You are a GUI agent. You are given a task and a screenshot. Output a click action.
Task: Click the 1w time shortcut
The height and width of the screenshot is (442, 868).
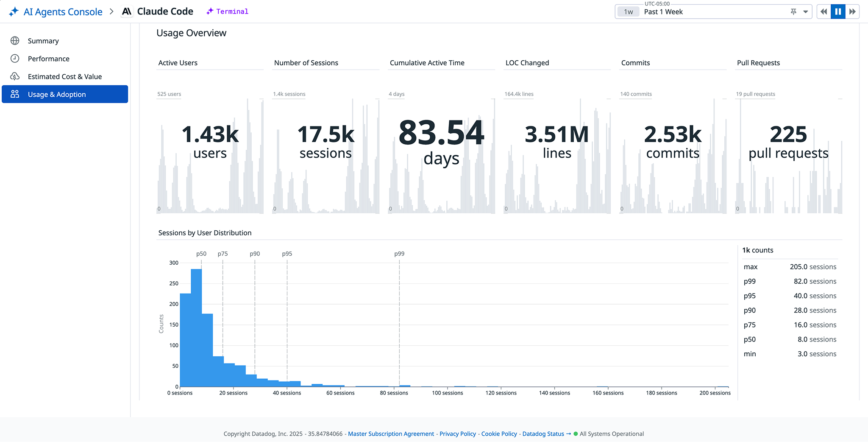[628, 11]
